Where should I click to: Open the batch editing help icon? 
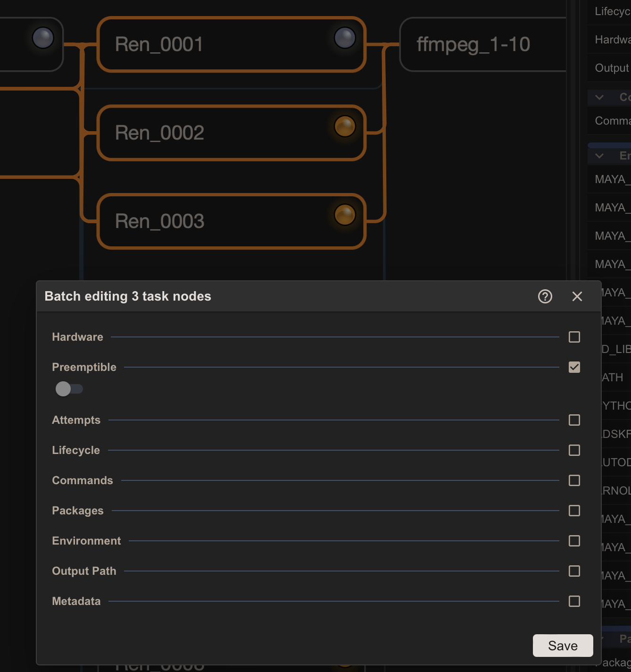coord(545,296)
